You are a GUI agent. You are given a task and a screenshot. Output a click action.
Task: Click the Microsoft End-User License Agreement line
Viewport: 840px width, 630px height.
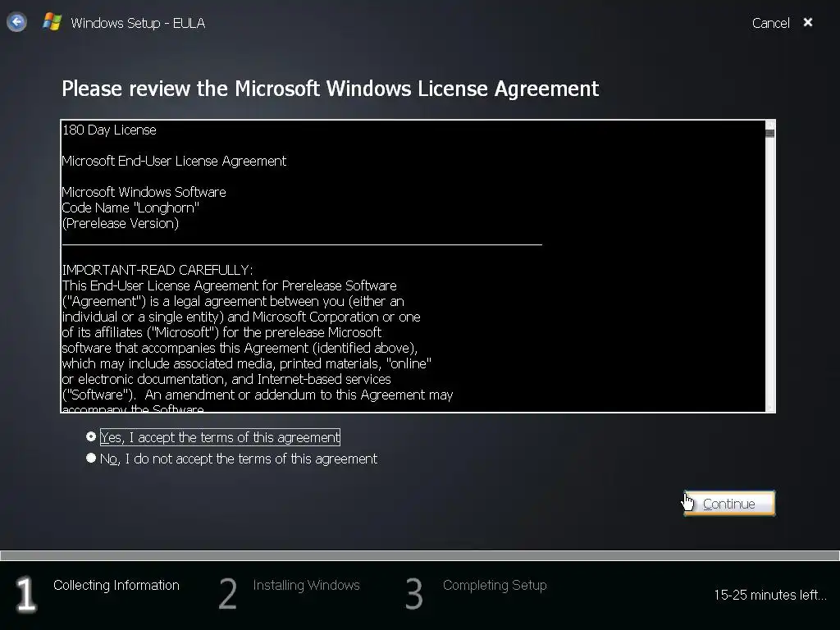click(x=174, y=162)
